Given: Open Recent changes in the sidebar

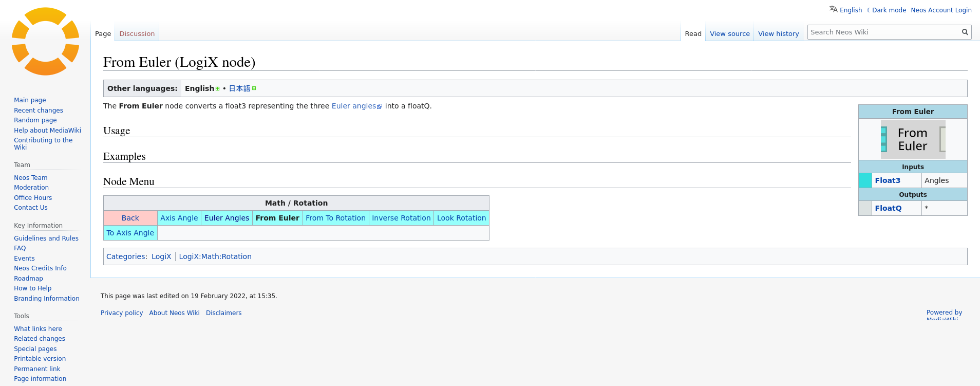Looking at the screenshot, I should pyautogui.click(x=39, y=111).
